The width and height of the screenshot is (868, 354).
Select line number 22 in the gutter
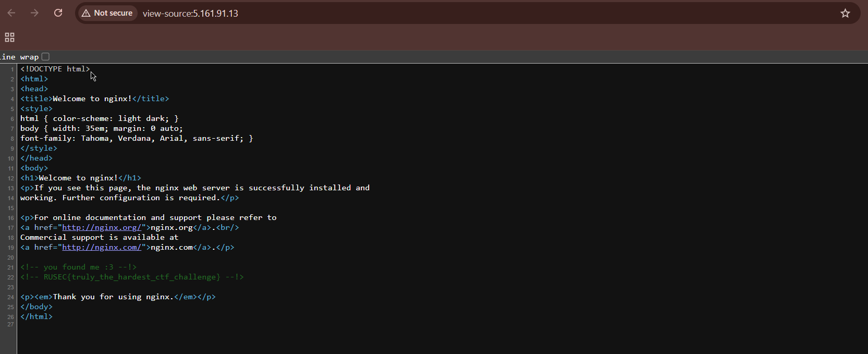tap(10, 277)
